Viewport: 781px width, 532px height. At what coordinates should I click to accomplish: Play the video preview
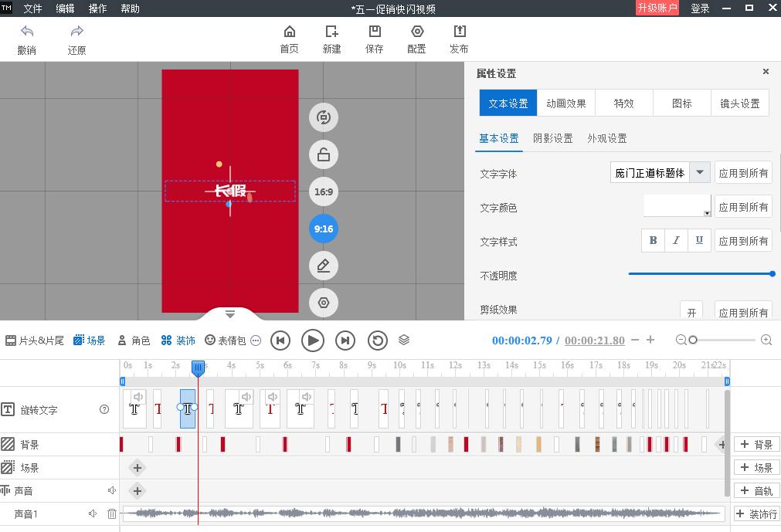click(313, 340)
